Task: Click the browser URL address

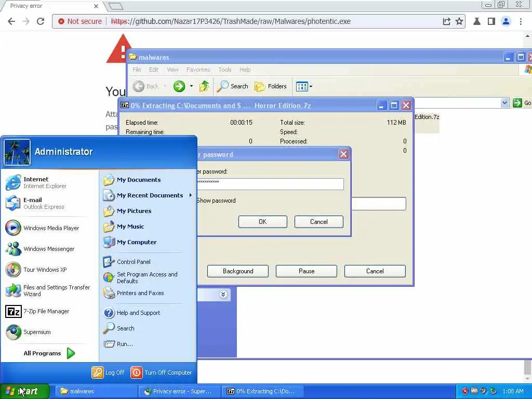Action: pos(231,21)
